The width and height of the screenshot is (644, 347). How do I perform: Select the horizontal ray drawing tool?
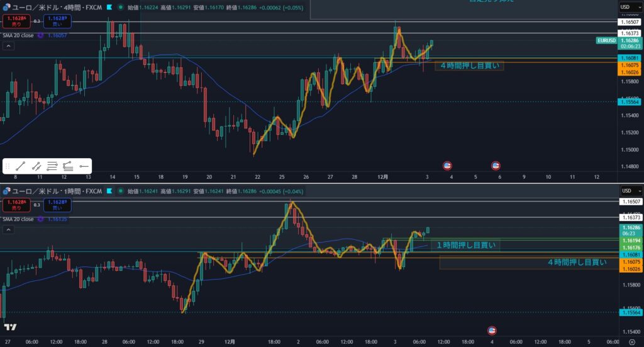(x=83, y=166)
